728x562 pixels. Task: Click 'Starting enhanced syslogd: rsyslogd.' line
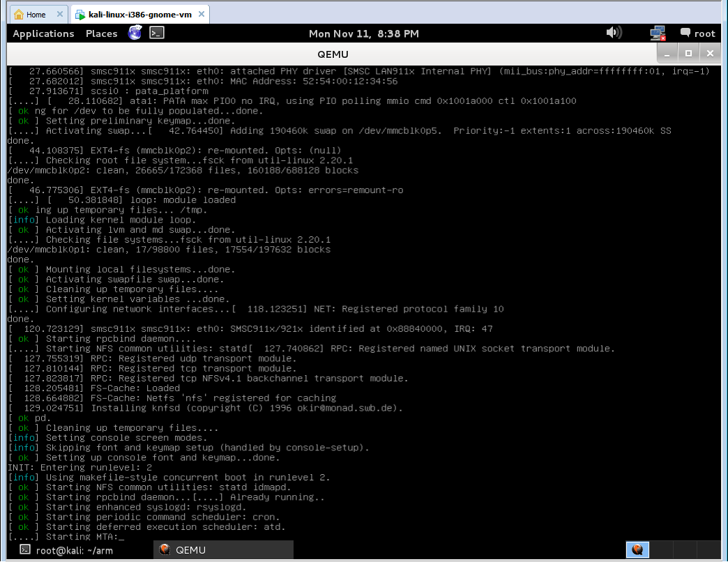pos(126,507)
